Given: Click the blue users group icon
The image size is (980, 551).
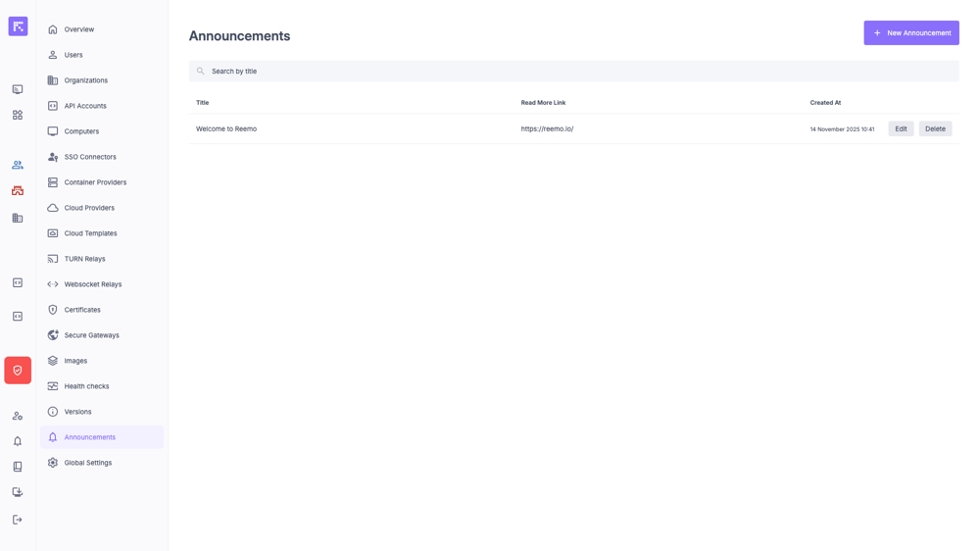Looking at the screenshot, I should pos(18,165).
